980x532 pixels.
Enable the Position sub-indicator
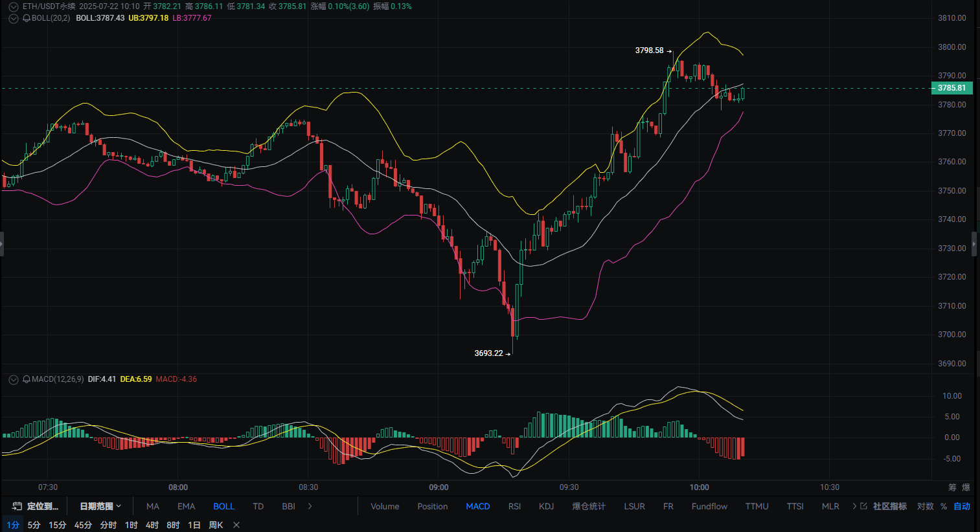click(433, 506)
